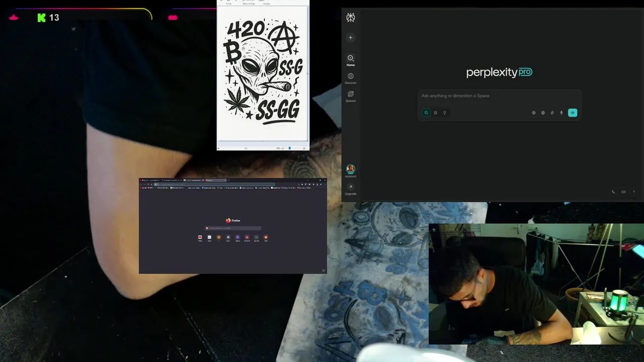Click the language icon at Perplexity bottom-right
This screenshot has width=644, height=362.
(x=613, y=192)
